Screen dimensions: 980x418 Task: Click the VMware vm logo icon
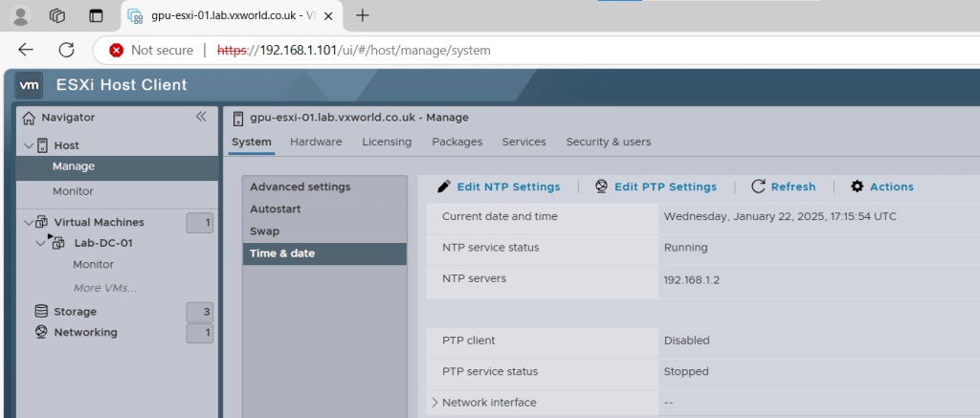(x=30, y=85)
